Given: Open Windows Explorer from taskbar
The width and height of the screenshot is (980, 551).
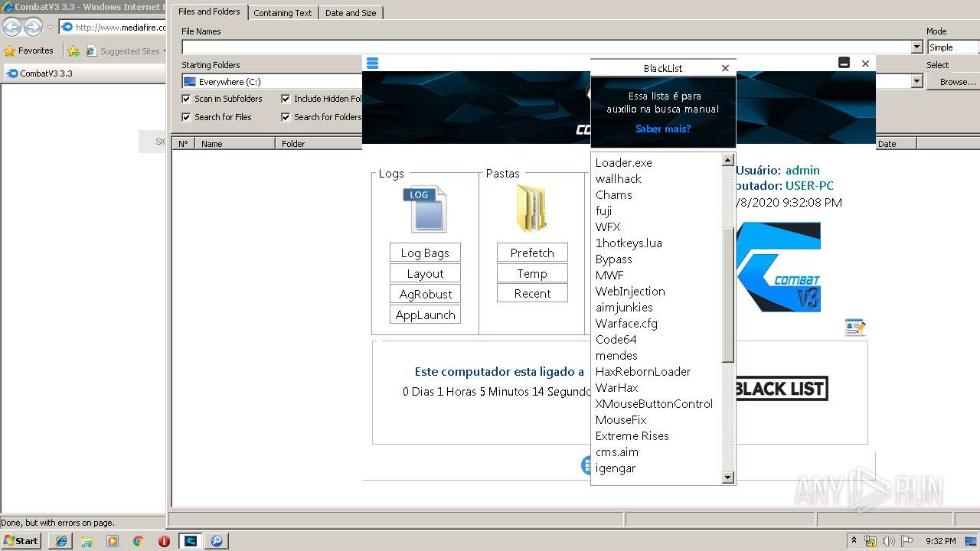Looking at the screenshot, I should pyautogui.click(x=87, y=541).
